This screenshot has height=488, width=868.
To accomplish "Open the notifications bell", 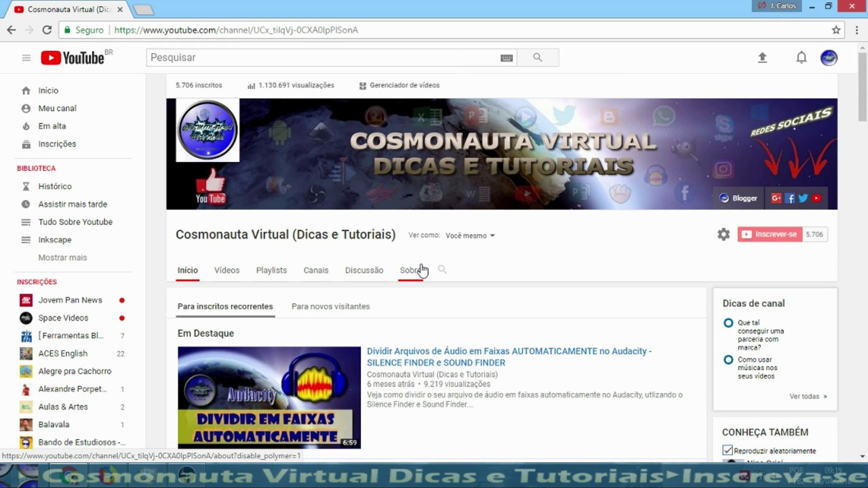I will tap(802, 58).
